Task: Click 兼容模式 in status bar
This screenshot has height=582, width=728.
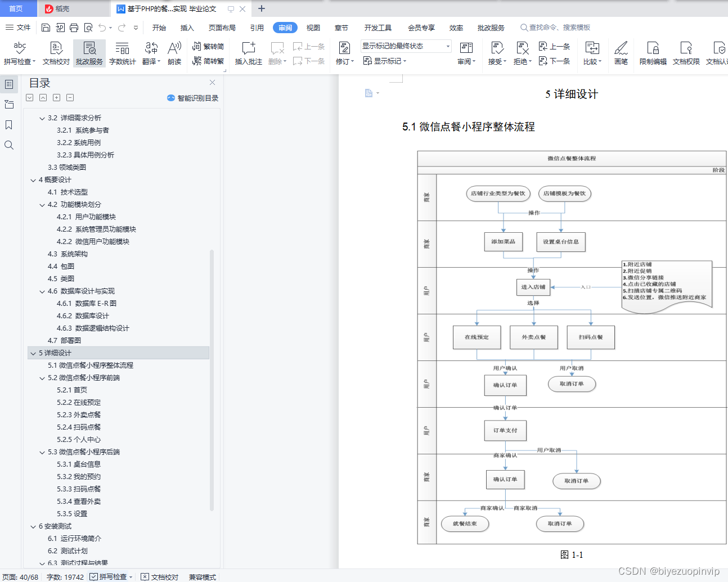Action: click(203, 577)
